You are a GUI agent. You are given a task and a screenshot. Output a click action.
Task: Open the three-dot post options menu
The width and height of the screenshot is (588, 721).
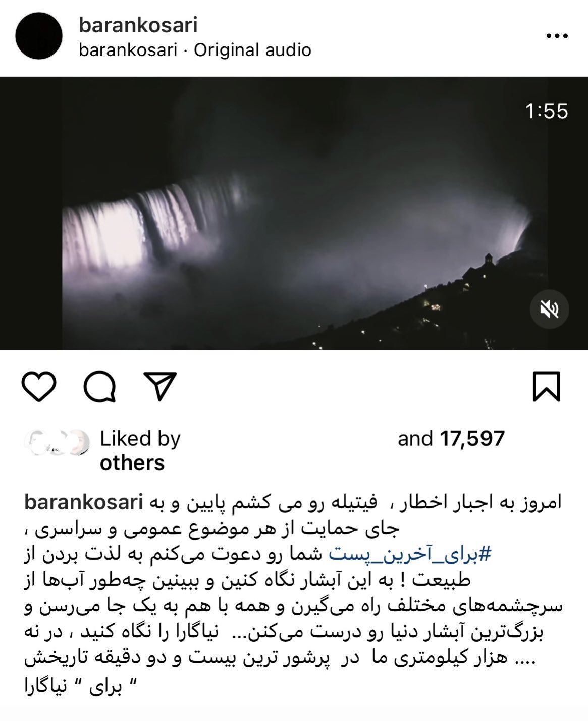tap(557, 36)
